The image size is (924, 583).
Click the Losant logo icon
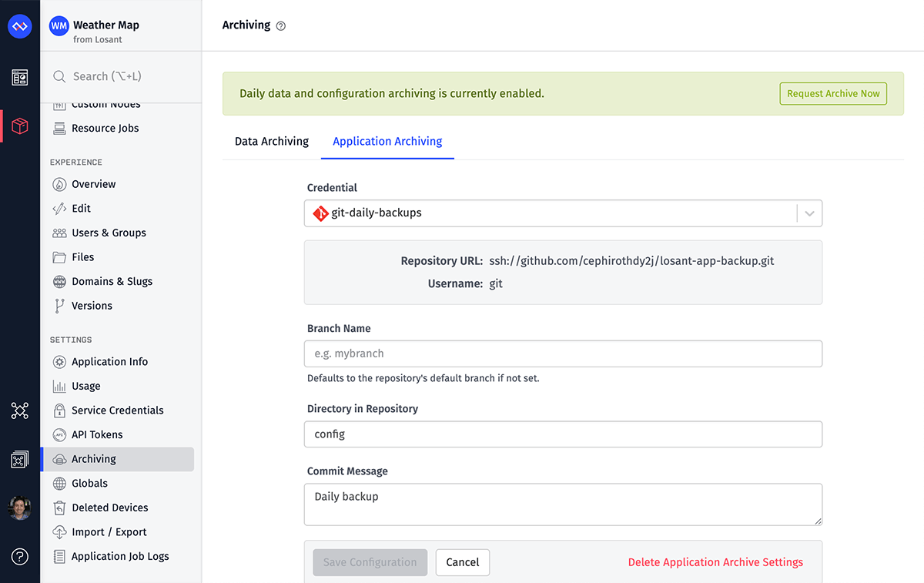point(19,26)
